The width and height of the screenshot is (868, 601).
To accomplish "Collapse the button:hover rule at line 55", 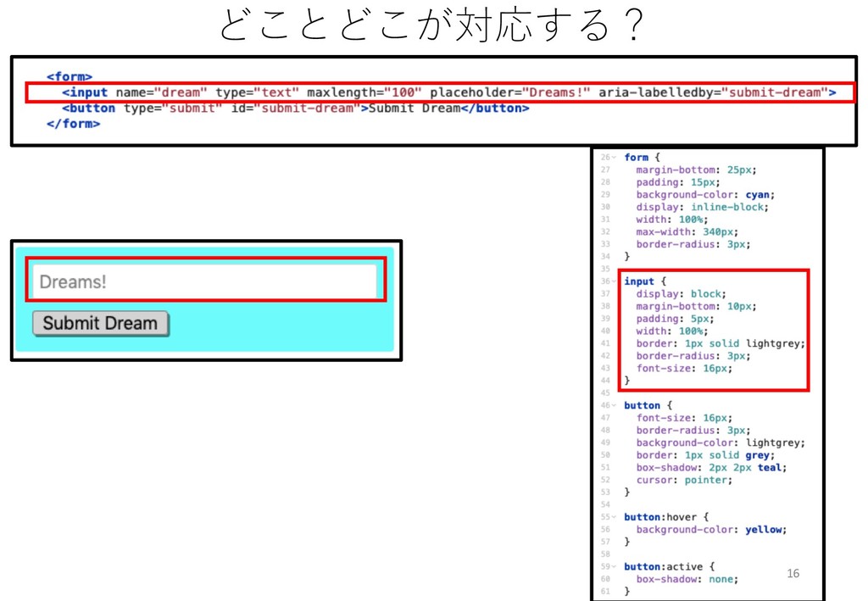I will (614, 517).
